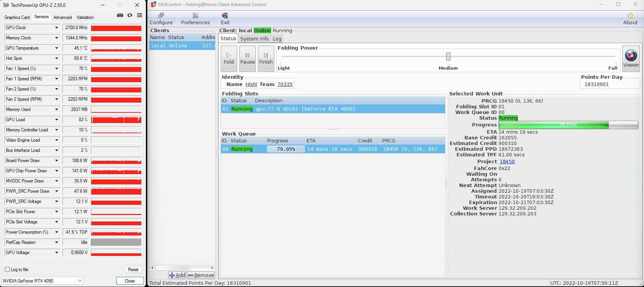
Task: Click the Online status cell of local client
Action: pos(178,45)
